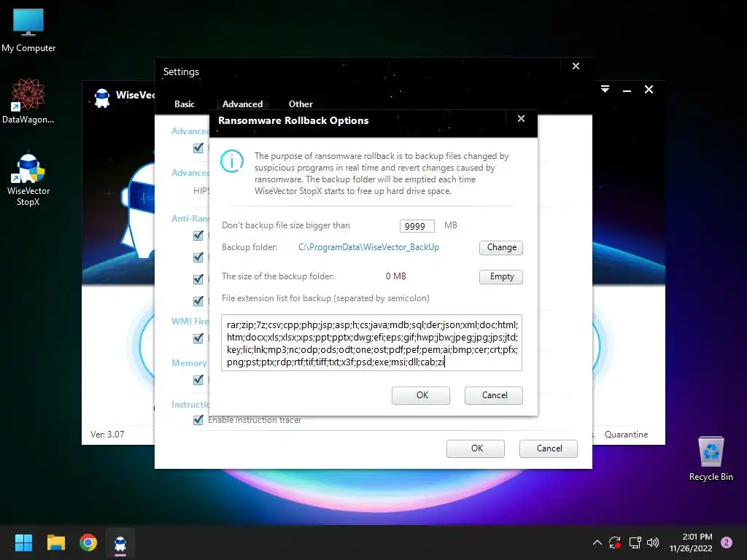
Task: Click the Ver: 3.07 version label
Action: click(x=107, y=435)
